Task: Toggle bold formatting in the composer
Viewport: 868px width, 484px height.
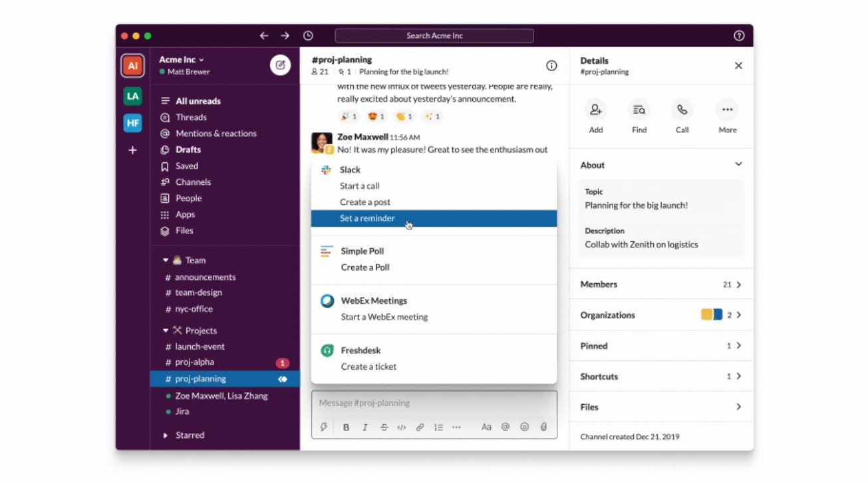Action: click(x=346, y=426)
